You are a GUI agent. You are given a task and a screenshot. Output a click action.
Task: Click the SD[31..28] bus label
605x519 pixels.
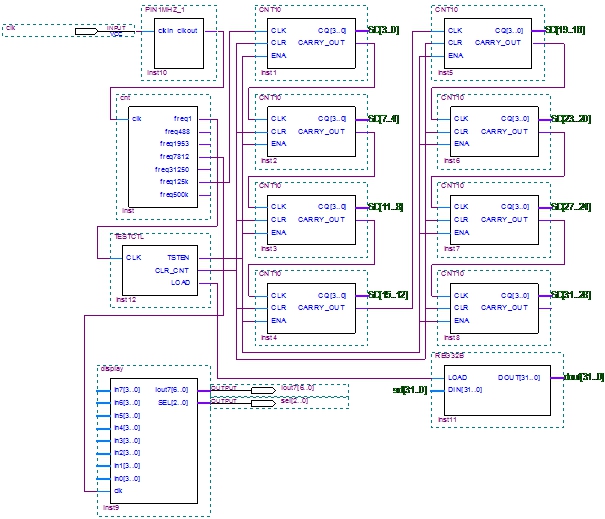pyautogui.click(x=571, y=295)
